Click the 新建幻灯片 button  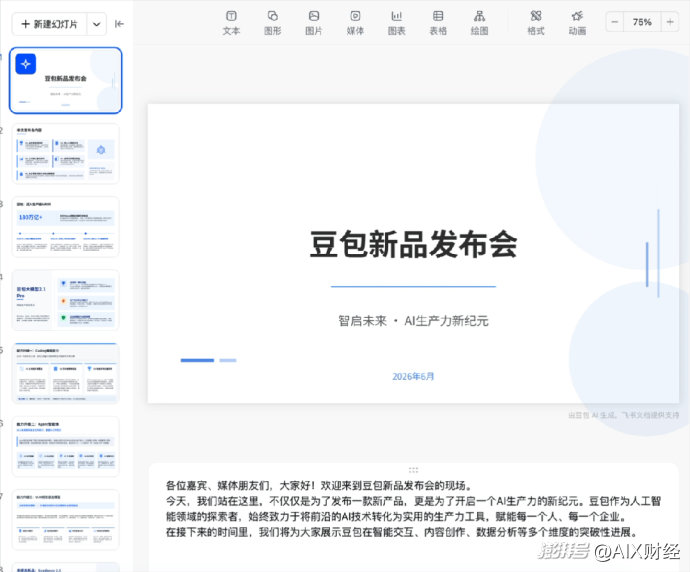pyautogui.click(x=50, y=24)
